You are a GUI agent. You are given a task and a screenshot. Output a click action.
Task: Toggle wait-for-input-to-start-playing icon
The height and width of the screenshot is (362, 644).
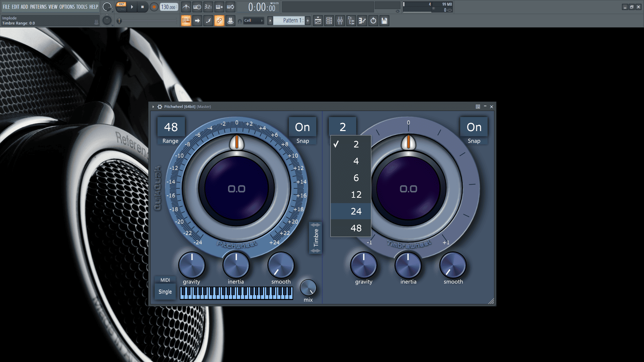click(x=197, y=7)
